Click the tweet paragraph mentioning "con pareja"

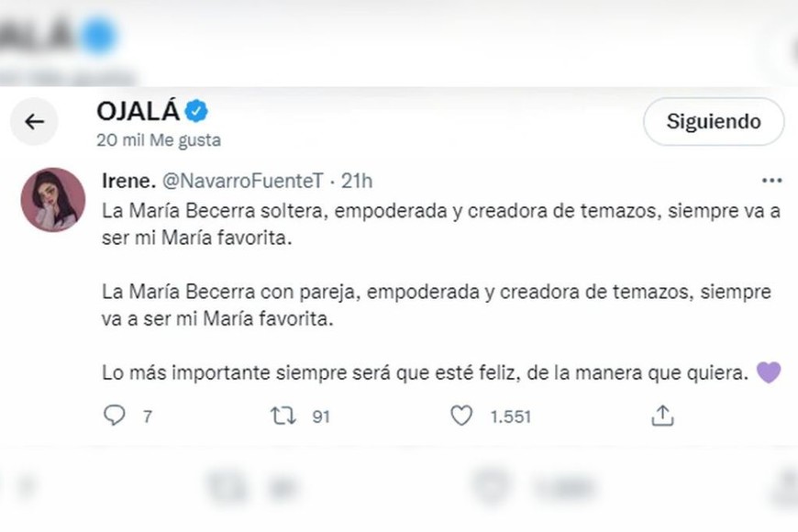437,306
